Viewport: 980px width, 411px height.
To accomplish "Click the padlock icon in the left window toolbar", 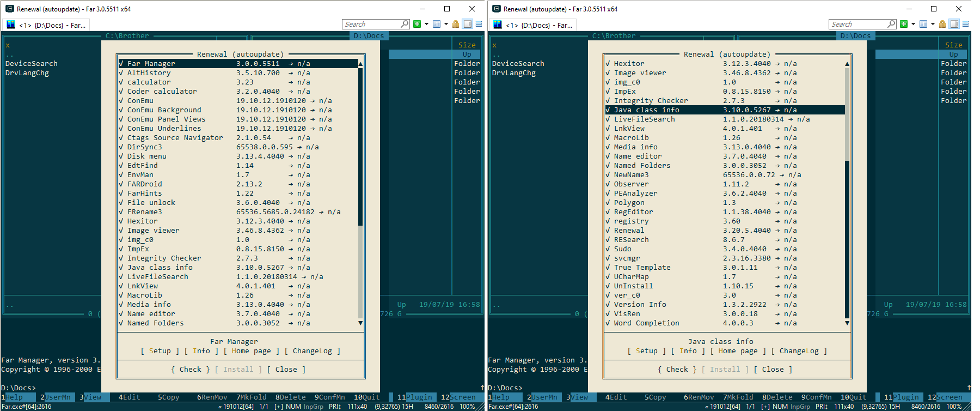I will (456, 24).
